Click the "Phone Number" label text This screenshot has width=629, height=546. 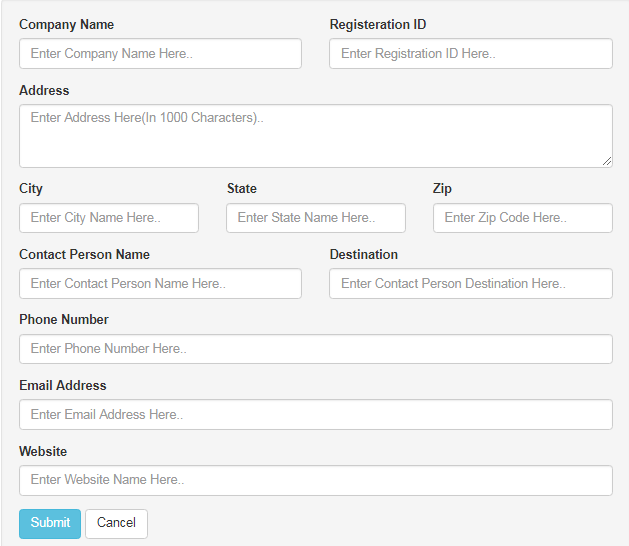pyautogui.click(x=64, y=320)
